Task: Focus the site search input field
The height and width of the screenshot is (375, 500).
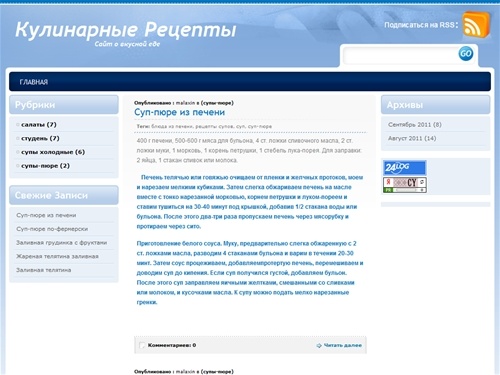Action: pyautogui.click(x=400, y=55)
